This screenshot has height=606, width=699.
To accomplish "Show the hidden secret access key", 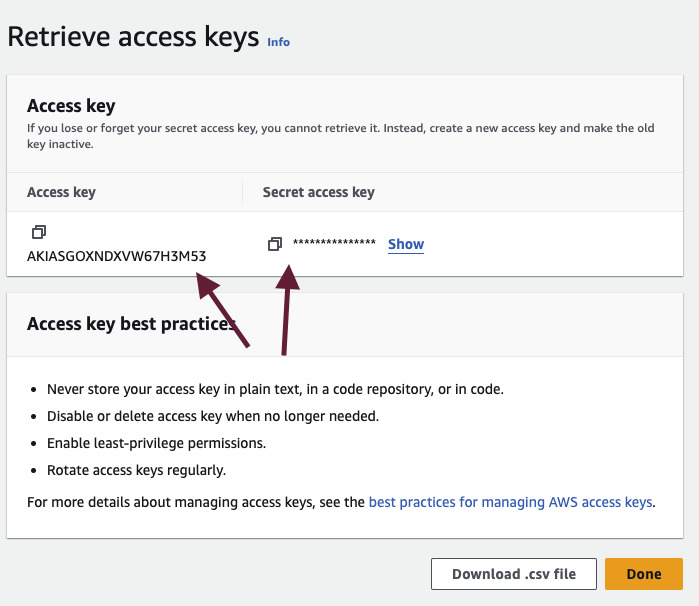I will (x=406, y=244).
